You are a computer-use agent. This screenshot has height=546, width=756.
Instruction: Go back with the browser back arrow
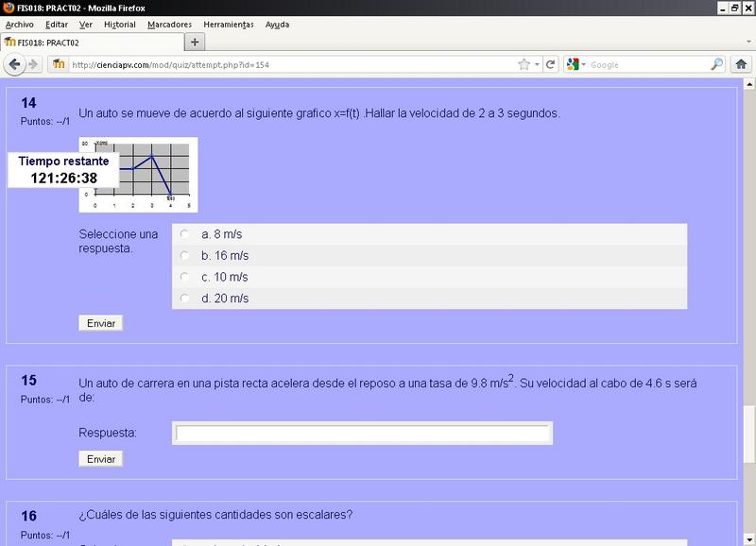(14, 64)
